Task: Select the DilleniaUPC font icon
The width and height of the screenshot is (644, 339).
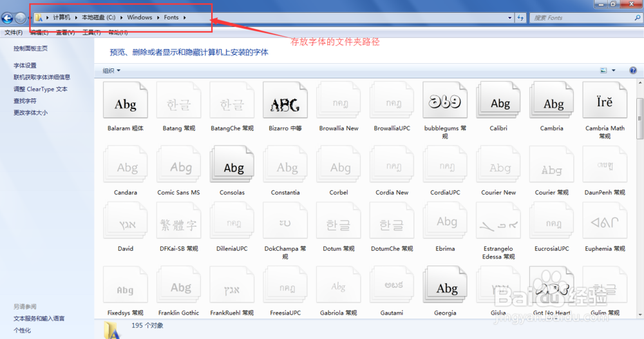Action: point(232,221)
